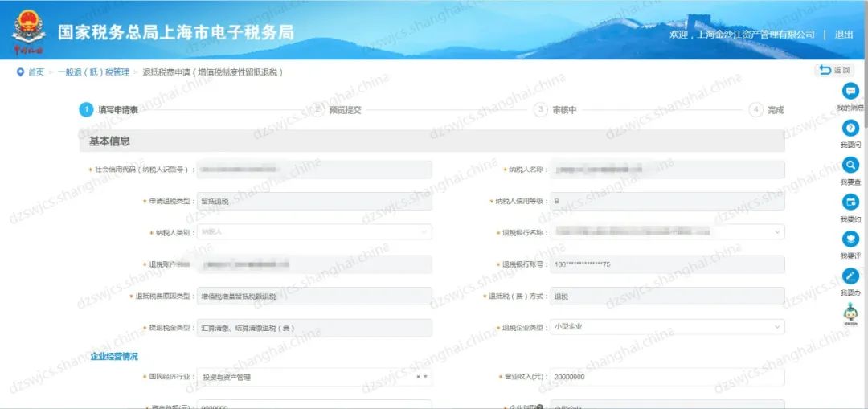Viewport: 868px width, 409px height.
Task: Open 我的消息 chat bubble icon
Action: point(850,91)
